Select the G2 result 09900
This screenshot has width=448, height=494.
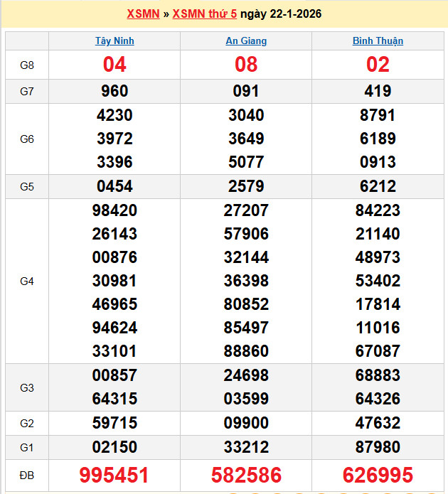pos(246,423)
